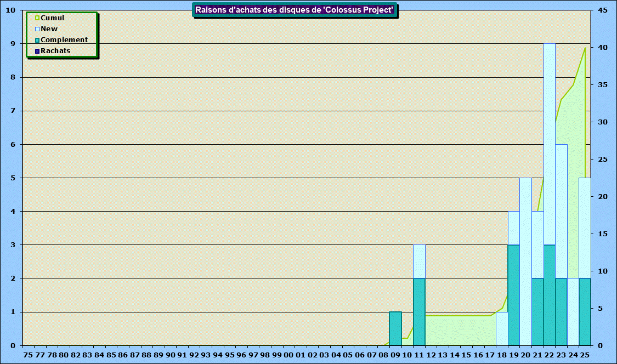Select the 'Rachats' legend label
This screenshot has height=364, width=617.
pos(55,51)
